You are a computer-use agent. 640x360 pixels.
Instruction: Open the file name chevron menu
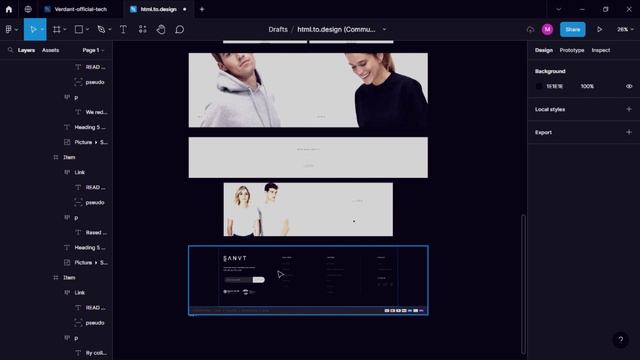click(x=384, y=29)
